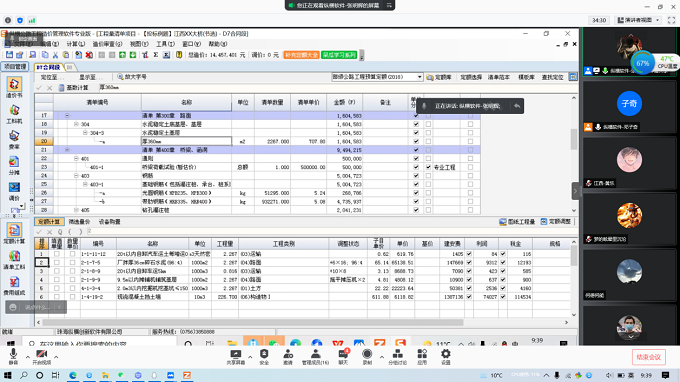Toggle 数量单价 checkbox for 2-1-7-5
This screenshot has height=382, width=680.
pyautogui.click(x=72, y=262)
